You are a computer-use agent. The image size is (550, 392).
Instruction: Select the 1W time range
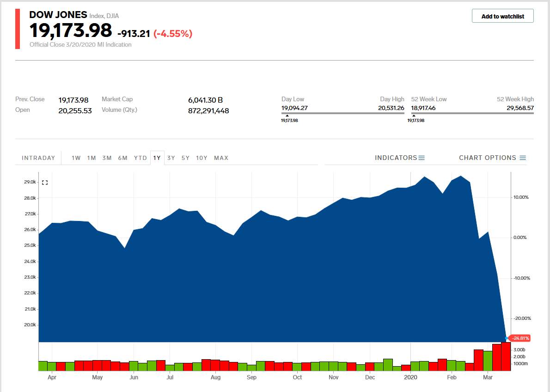[76, 158]
